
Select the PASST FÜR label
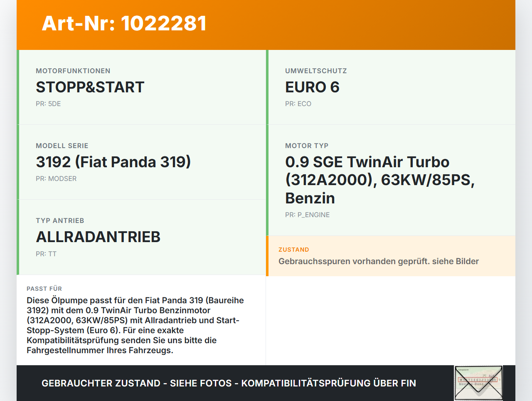(44, 289)
